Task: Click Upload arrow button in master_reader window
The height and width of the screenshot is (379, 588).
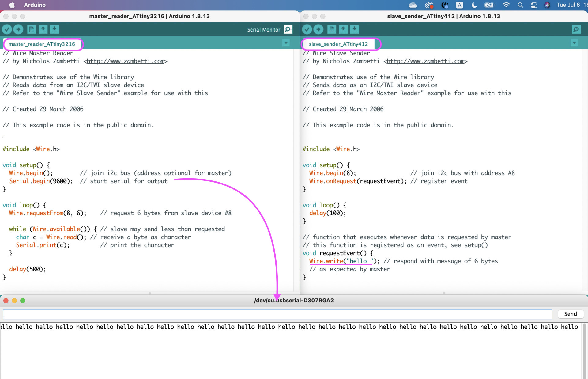Action: [18, 29]
